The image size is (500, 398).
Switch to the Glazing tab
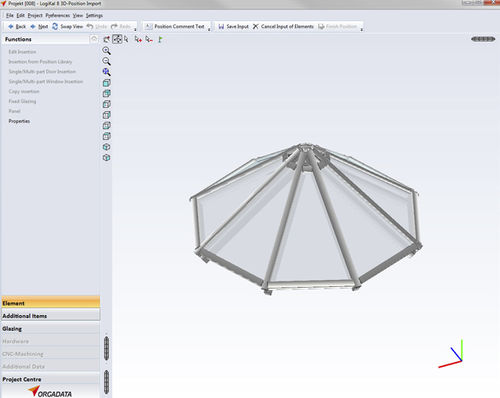(51, 328)
